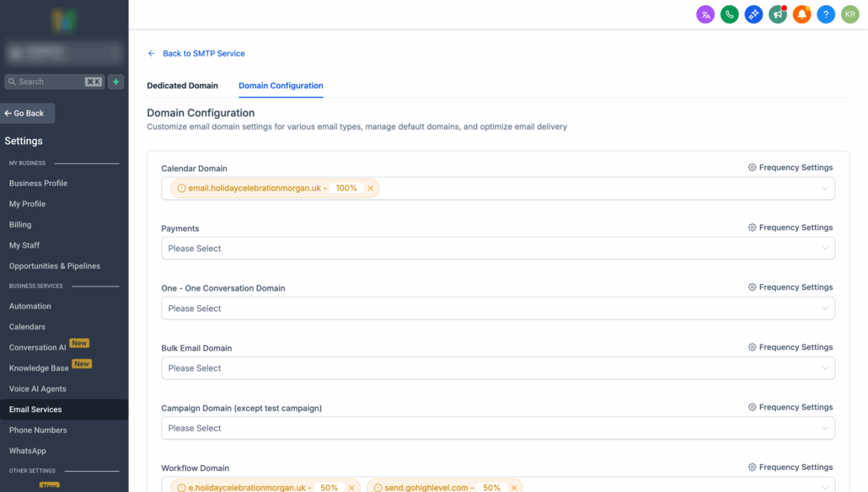
Task: Open the megaphone announcements icon
Action: (778, 14)
